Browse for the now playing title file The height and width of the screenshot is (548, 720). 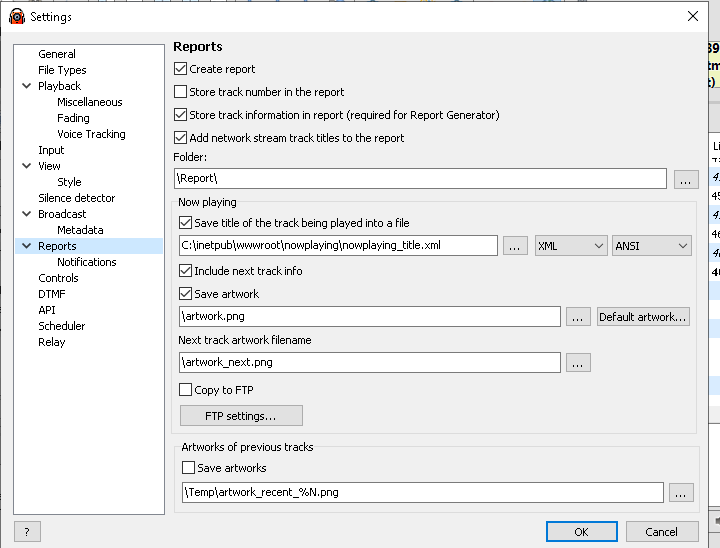point(515,246)
